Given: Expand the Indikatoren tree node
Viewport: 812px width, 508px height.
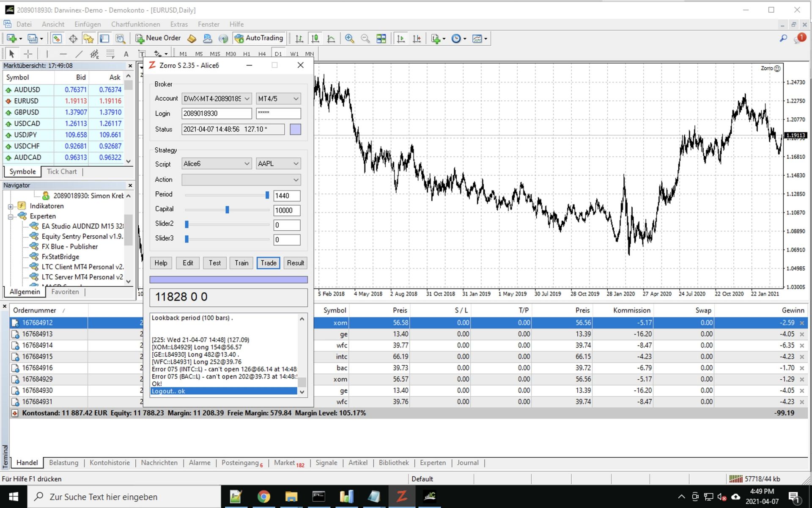Looking at the screenshot, I should 11,206.
